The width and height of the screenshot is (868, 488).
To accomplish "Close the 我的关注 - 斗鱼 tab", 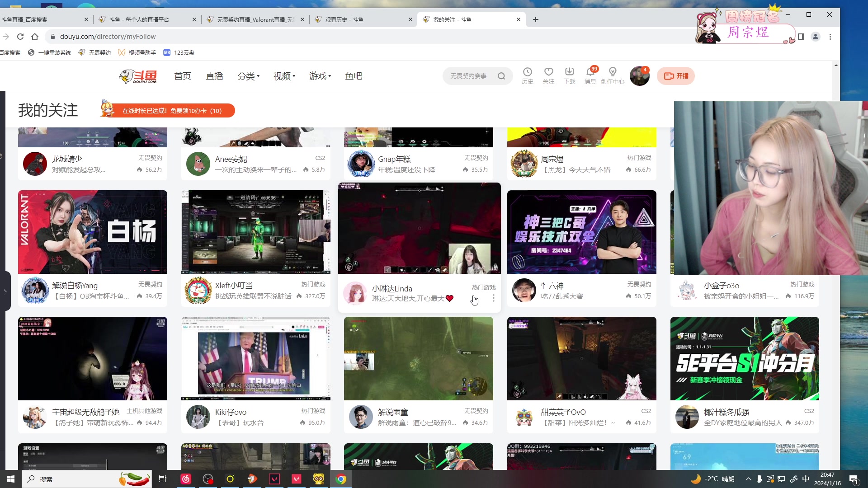I will click(519, 19).
